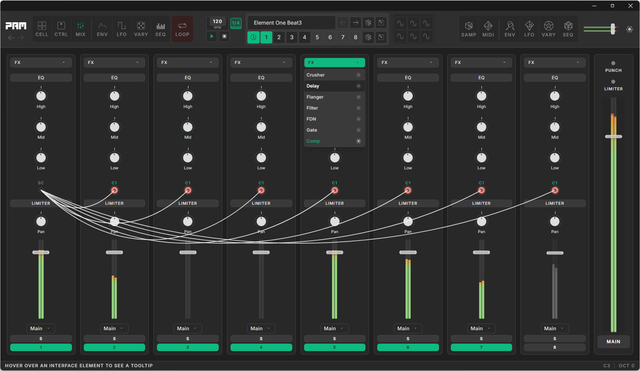
Task: Click the 1/4 quantize icon
Action: pos(236,23)
